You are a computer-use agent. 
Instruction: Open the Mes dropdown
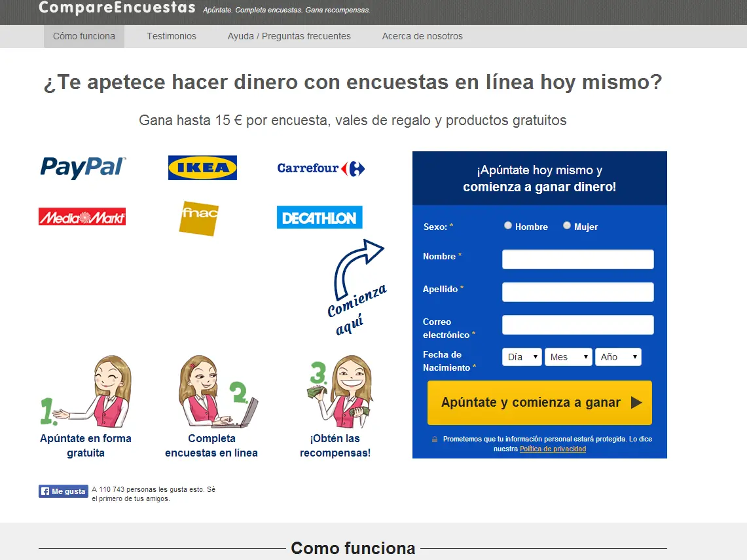[568, 357]
